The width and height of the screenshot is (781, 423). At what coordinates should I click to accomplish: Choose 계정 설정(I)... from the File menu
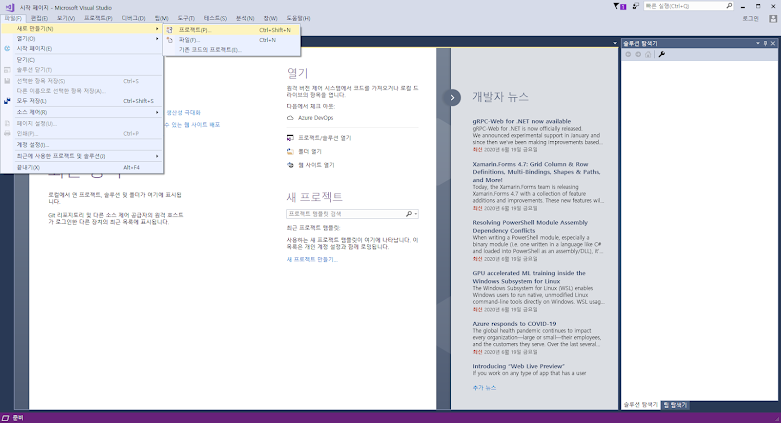[82, 145]
